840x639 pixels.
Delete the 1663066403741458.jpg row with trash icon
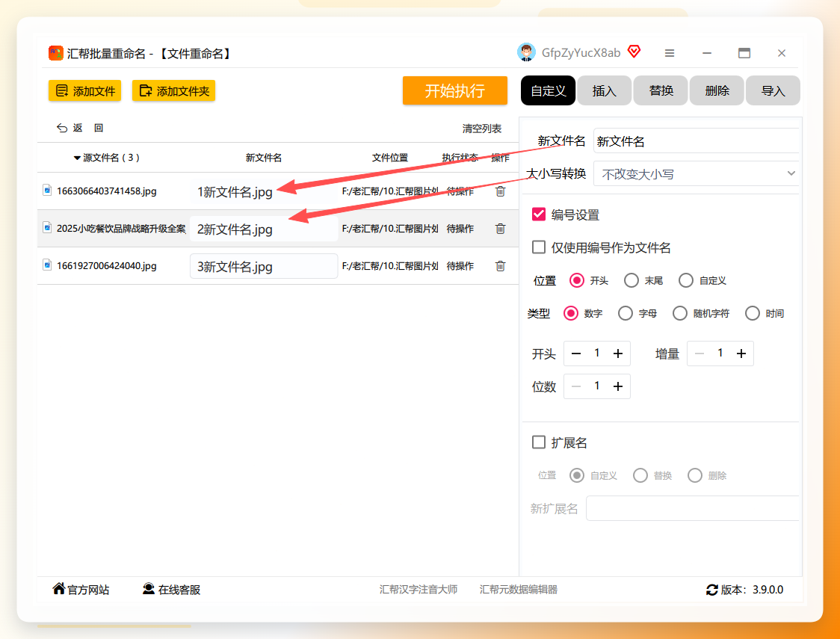click(x=500, y=191)
